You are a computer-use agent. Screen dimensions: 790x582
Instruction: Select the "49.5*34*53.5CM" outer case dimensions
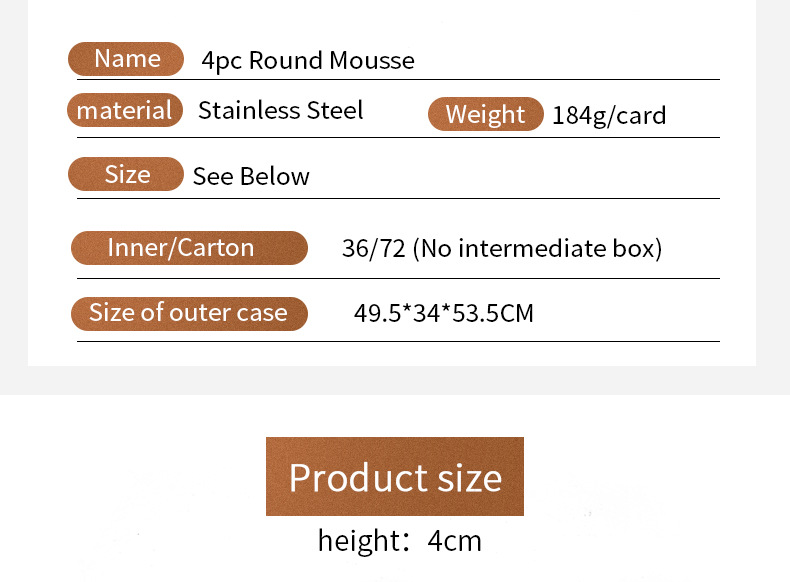coord(443,314)
